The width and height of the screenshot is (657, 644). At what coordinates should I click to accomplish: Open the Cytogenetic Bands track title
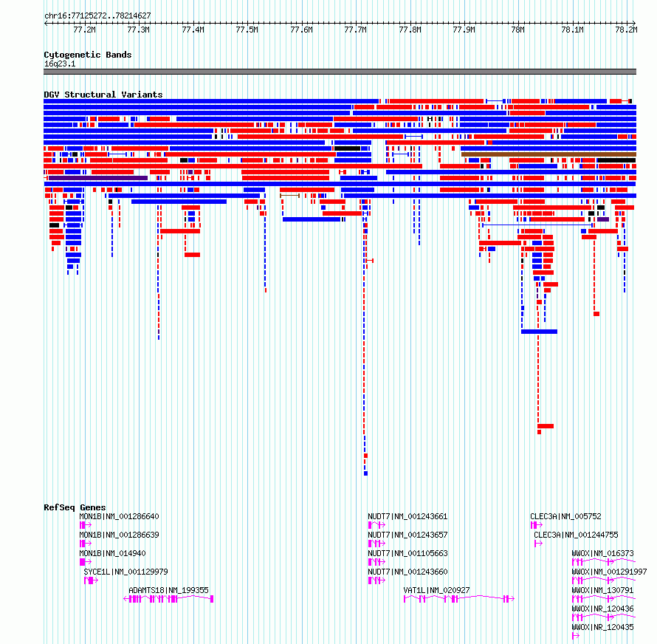click(88, 55)
